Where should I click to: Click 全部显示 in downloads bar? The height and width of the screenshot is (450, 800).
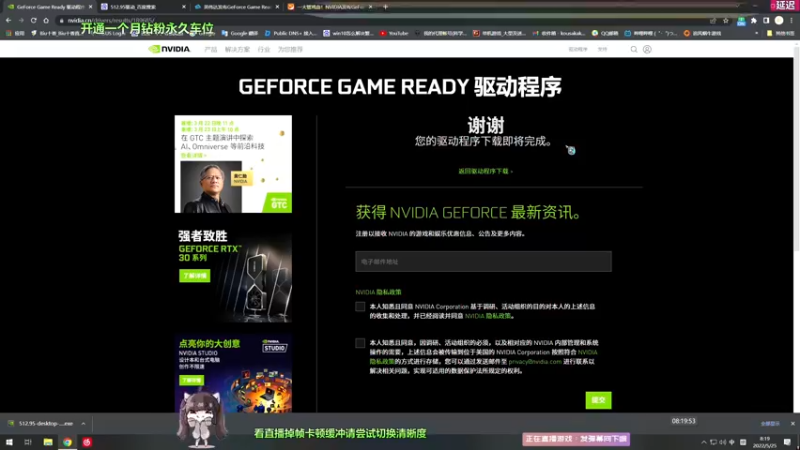(x=770, y=423)
